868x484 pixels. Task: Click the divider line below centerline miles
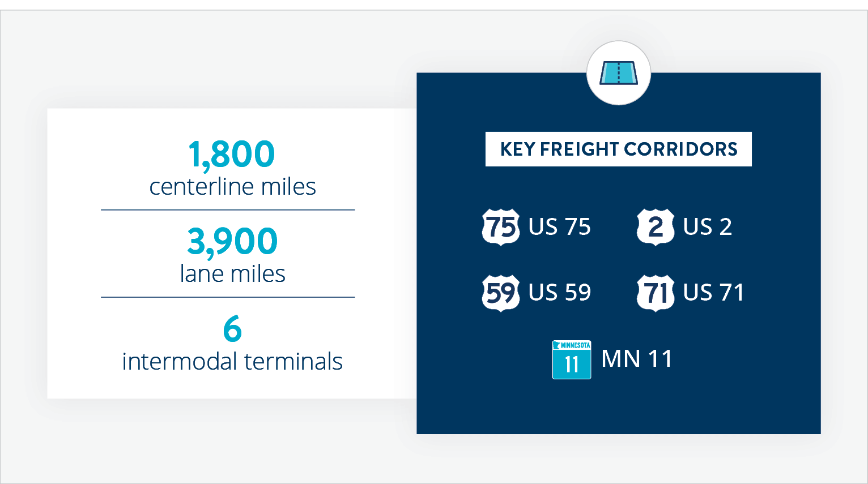coord(228,210)
